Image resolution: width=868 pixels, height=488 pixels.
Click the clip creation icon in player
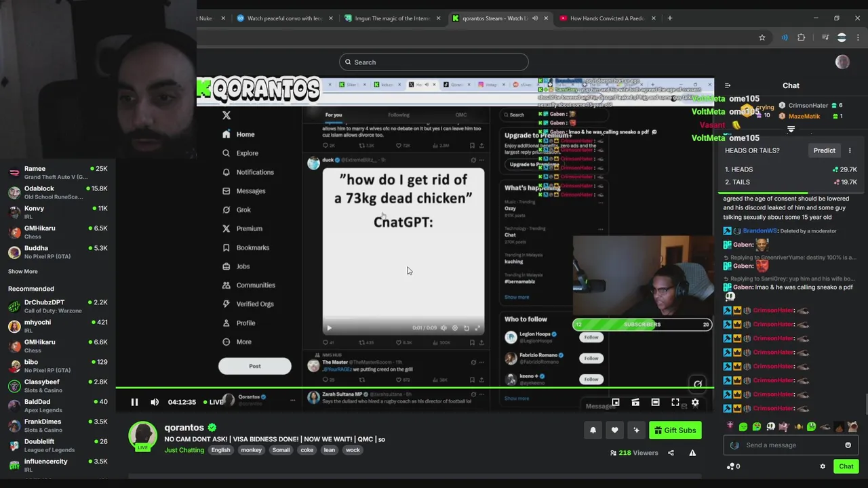(635, 403)
